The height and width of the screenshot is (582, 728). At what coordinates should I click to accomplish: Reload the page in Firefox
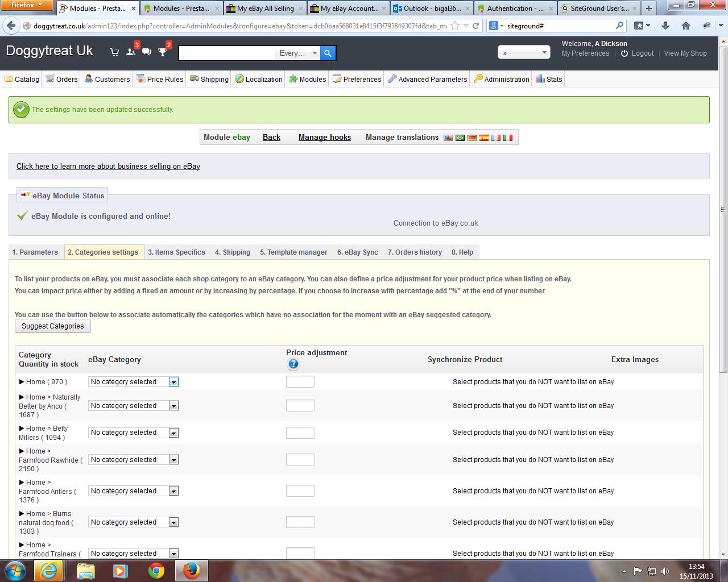(x=476, y=26)
